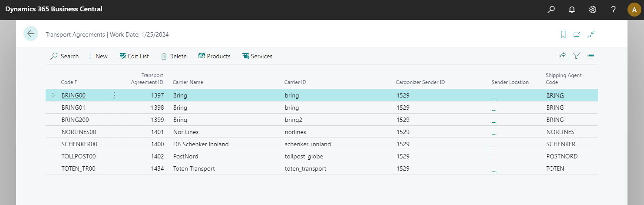Open the help question mark
Viewport: 644px width, 205px height.
(x=613, y=9)
